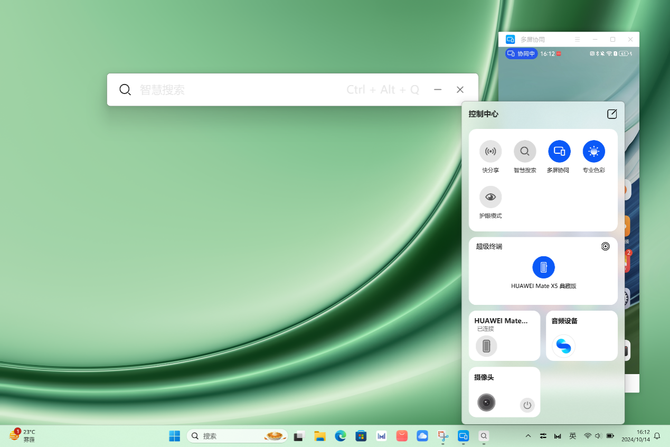Close the 智慧搜索 search bar
Viewport: 670px width, 447px height.
coord(460,90)
